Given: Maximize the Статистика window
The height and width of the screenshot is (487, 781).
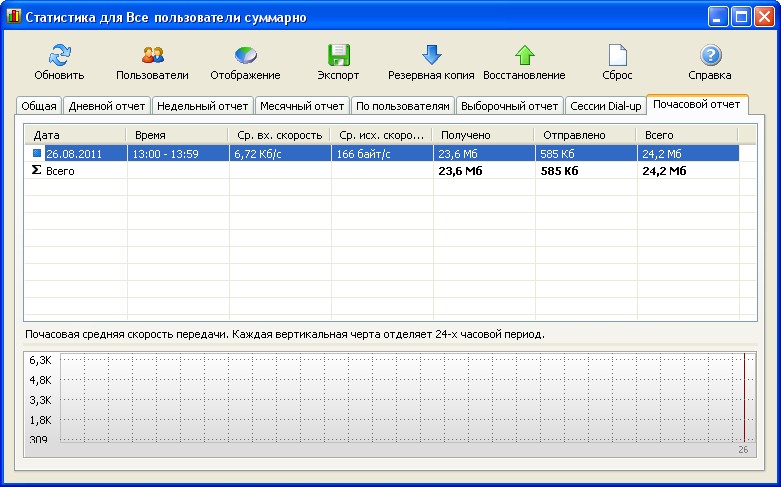Looking at the screenshot, I should 741,17.
